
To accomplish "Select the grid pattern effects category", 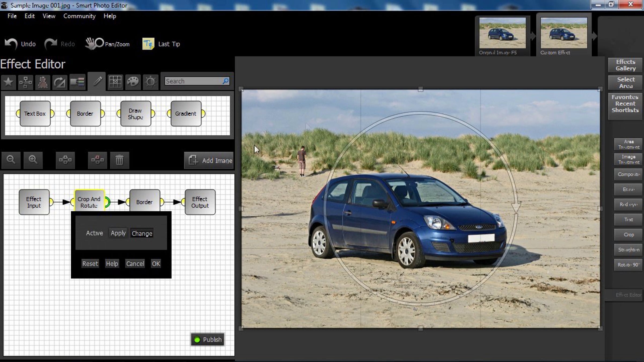I will click(115, 82).
